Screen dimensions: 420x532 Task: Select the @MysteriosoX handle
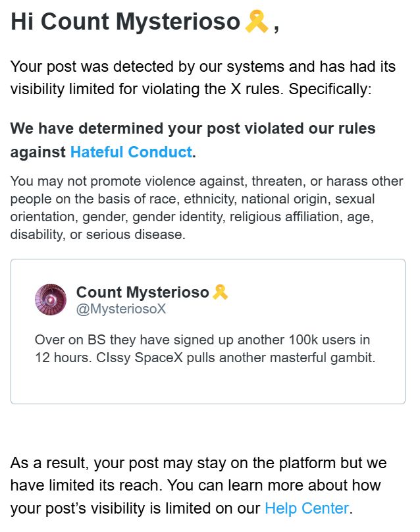(x=121, y=309)
